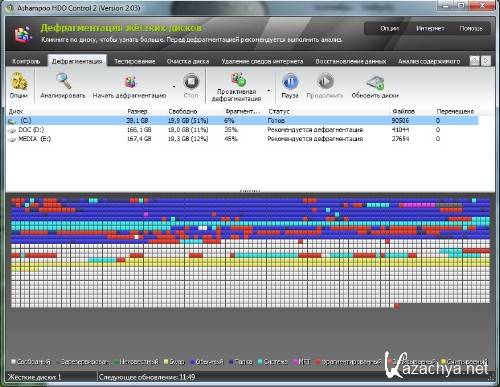The height and width of the screenshot is (387, 500).
Task: Open the Тестирование tab
Action: point(135,61)
